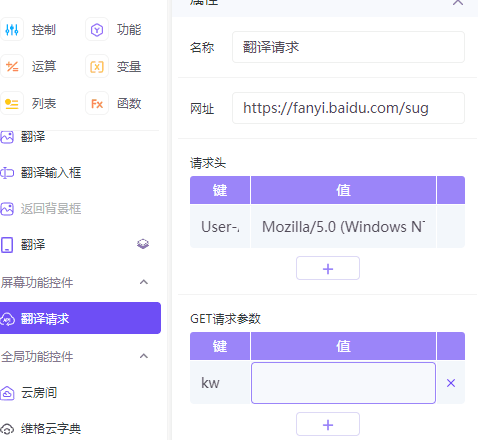Click the image icon beside top 翻译
The height and width of the screenshot is (440, 478).
(7, 137)
